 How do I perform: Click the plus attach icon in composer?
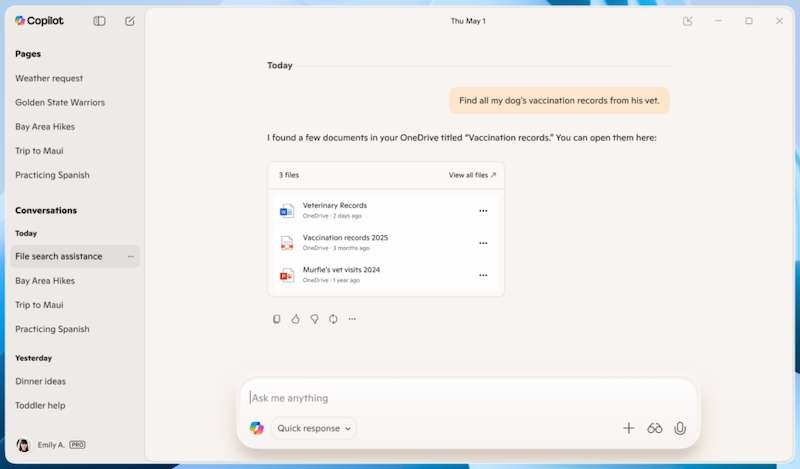(629, 428)
